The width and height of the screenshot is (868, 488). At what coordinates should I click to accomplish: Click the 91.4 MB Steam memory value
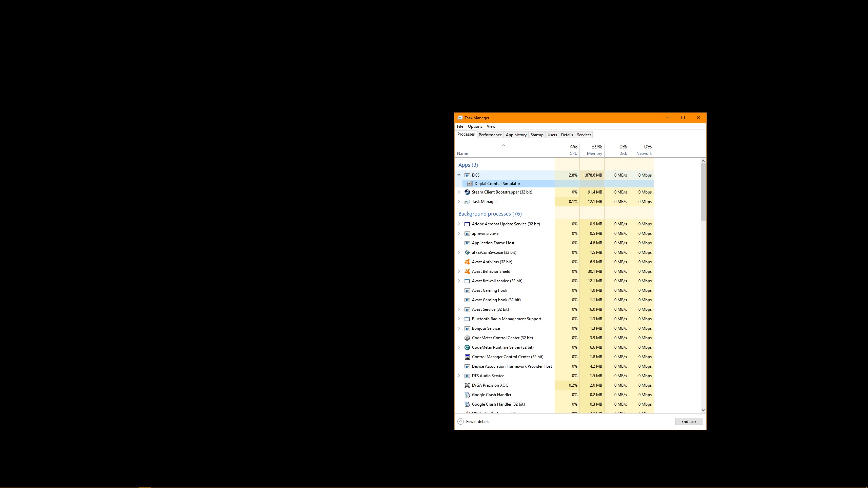595,192
